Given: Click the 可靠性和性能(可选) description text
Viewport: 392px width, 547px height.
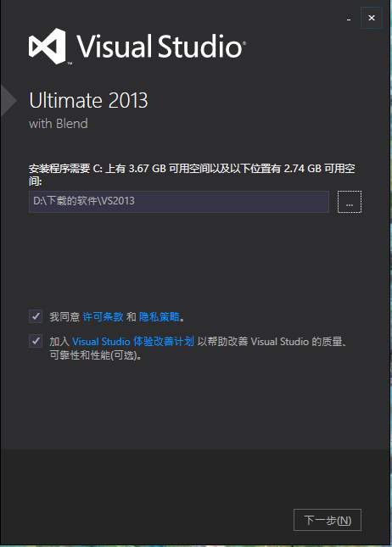Looking at the screenshot, I should (95, 355).
